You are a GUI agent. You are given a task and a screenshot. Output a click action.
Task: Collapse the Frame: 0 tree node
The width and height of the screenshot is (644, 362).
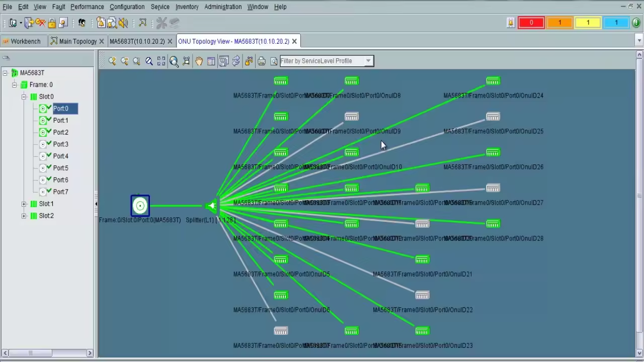click(15, 85)
